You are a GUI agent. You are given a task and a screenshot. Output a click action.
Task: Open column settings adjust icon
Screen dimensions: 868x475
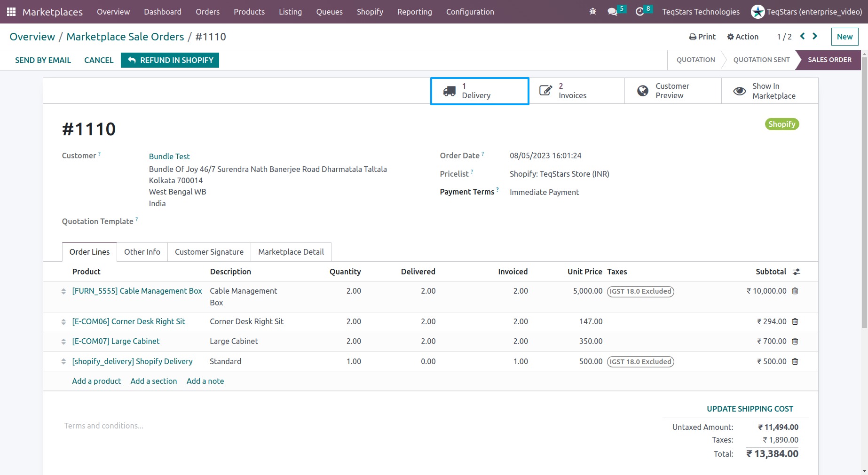point(797,272)
